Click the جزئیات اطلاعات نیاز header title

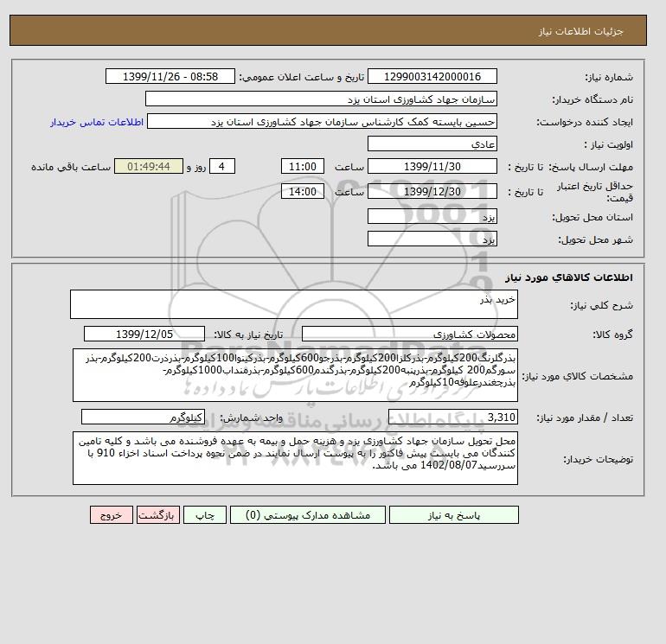580,31
